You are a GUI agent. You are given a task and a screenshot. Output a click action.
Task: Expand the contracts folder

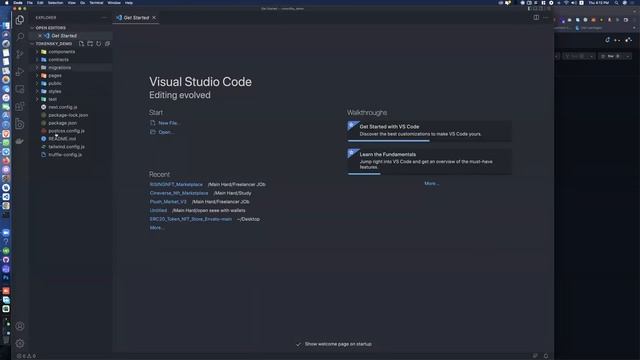58,60
